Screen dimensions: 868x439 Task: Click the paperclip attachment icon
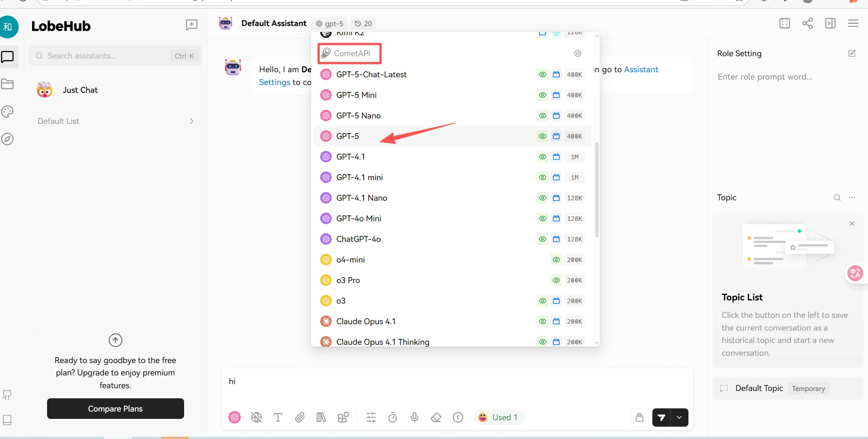300,417
